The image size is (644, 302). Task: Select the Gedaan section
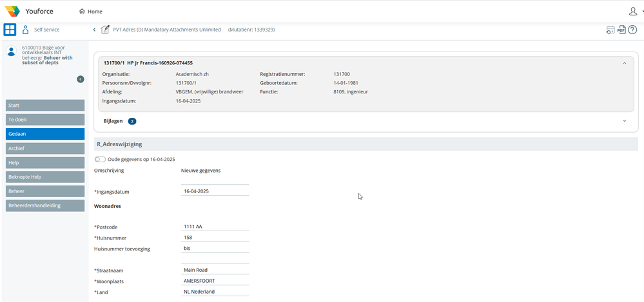tap(45, 134)
